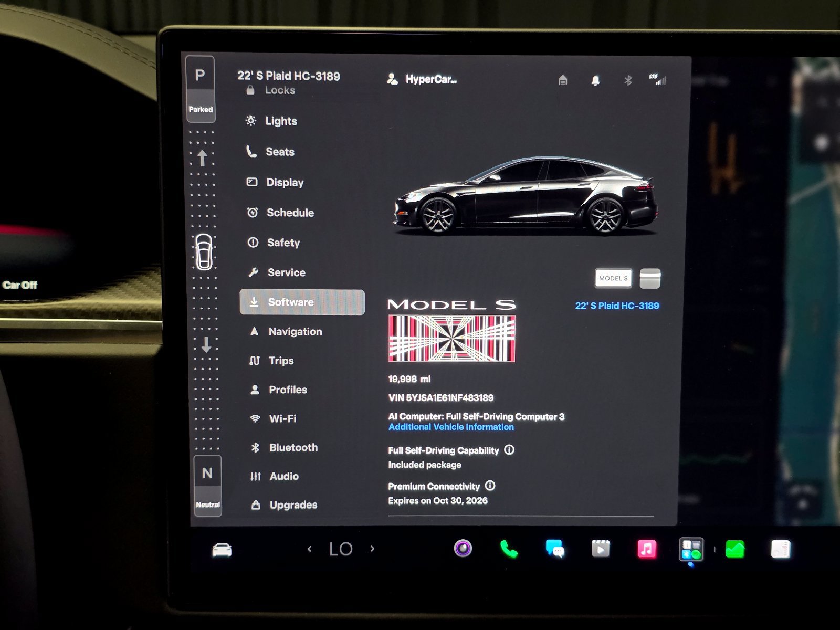Lower the cabin temperature with the left chevron
840x630 pixels.
[309, 549]
